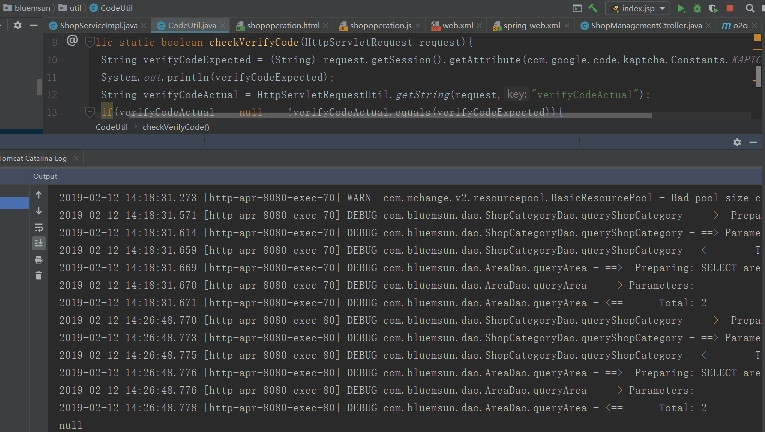Click the WARN log line at 14:18:31.273
Viewport: 765px width, 432px height.
(410, 198)
